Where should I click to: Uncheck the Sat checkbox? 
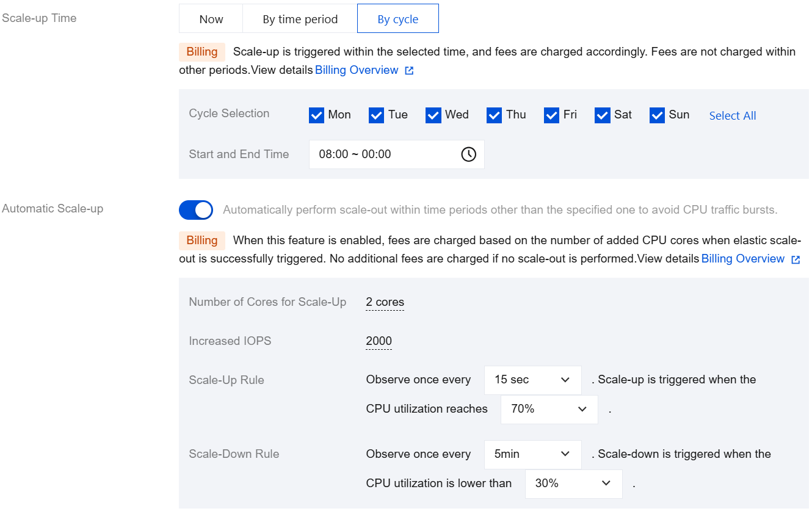pos(603,115)
